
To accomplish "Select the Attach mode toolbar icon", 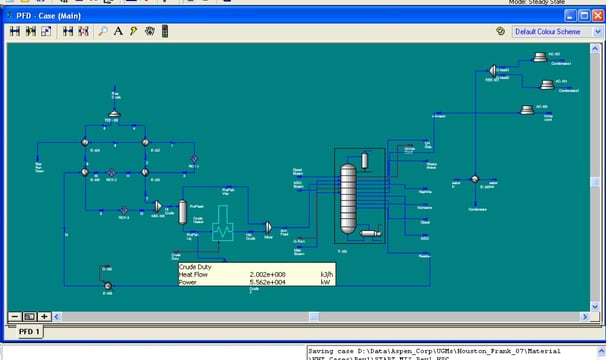I will pyautogui.click(x=15, y=31).
